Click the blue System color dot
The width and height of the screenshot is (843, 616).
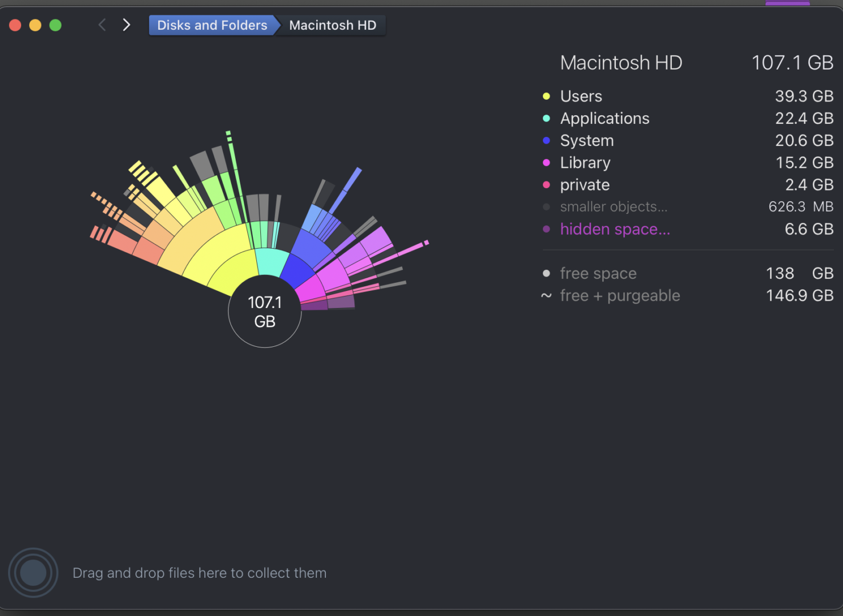[x=546, y=141]
